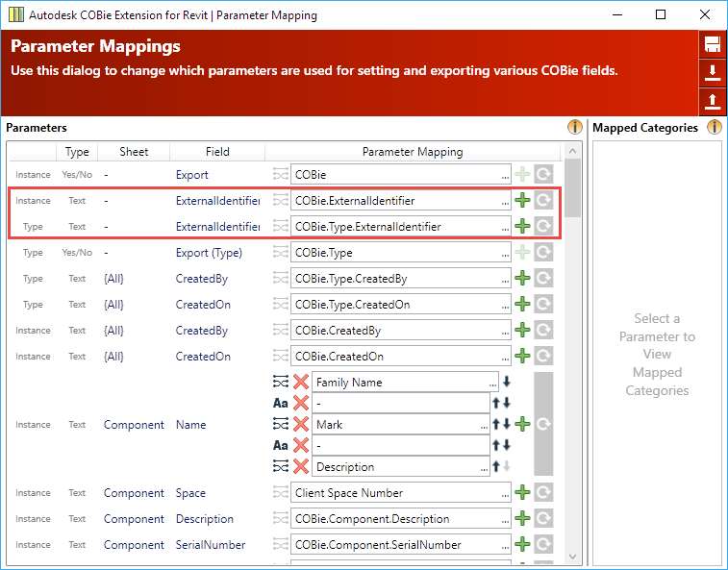This screenshot has height=570, width=728.
Task: Open the Mapped Categories info icon
Action: pos(715,127)
